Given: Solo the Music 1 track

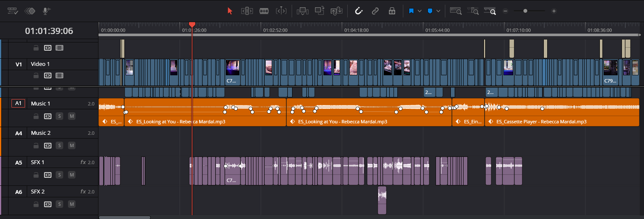Looking at the screenshot, I should tap(59, 116).
